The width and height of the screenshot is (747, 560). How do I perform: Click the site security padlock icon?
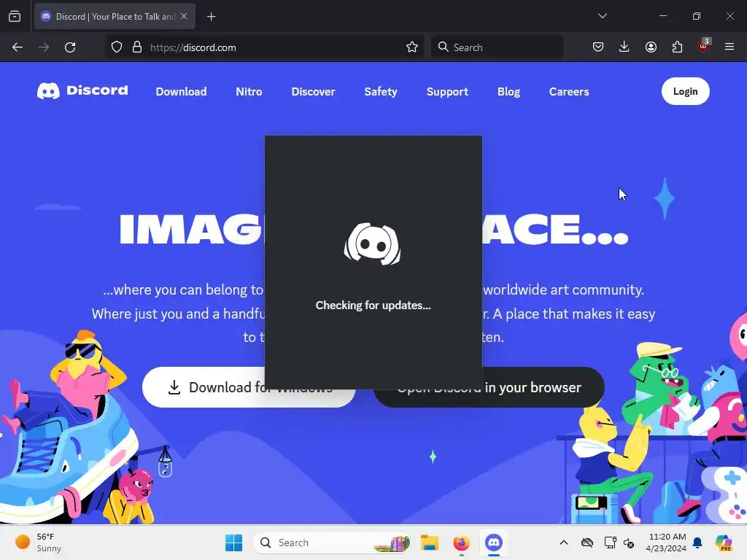[137, 47]
